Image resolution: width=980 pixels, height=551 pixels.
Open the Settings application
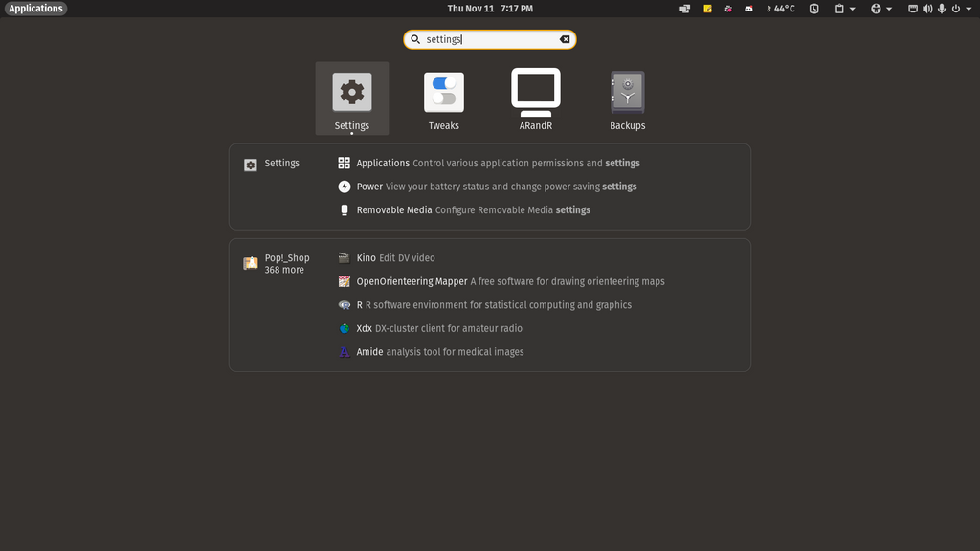(x=351, y=96)
